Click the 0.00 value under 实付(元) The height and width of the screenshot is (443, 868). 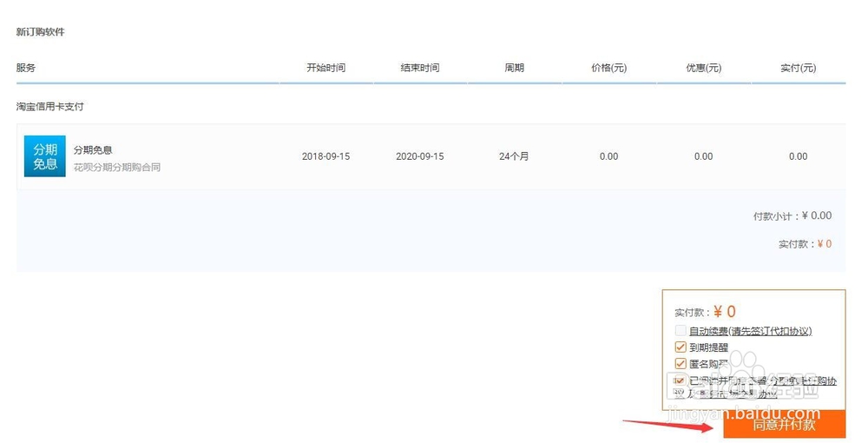click(799, 156)
